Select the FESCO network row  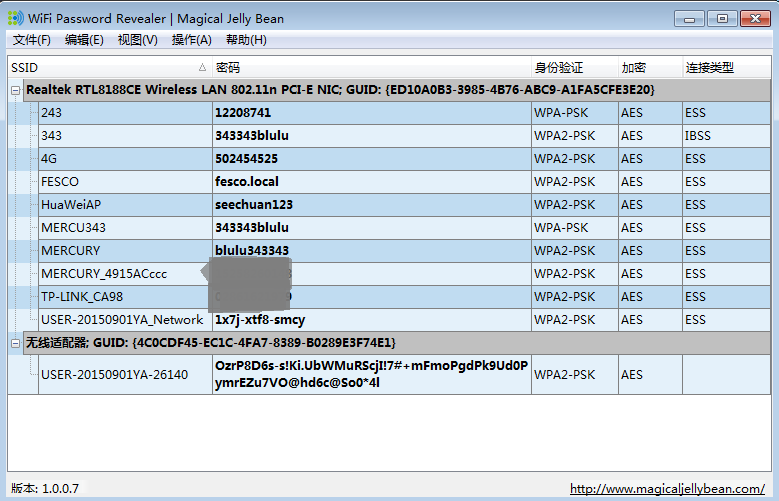pyautogui.click(x=404, y=181)
